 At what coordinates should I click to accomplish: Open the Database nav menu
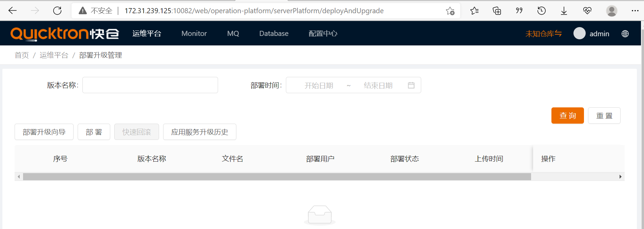click(x=274, y=34)
